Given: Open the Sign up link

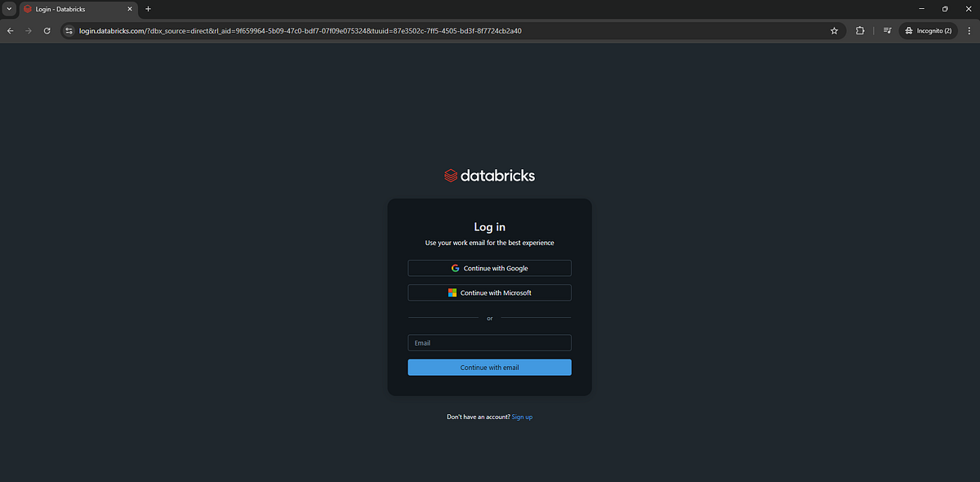Looking at the screenshot, I should (x=522, y=417).
